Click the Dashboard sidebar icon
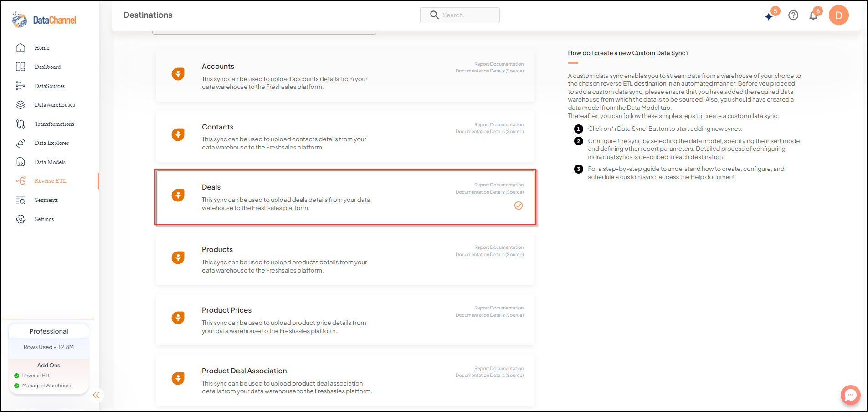This screenshot has height=412, width=868. tap(21, 67)
